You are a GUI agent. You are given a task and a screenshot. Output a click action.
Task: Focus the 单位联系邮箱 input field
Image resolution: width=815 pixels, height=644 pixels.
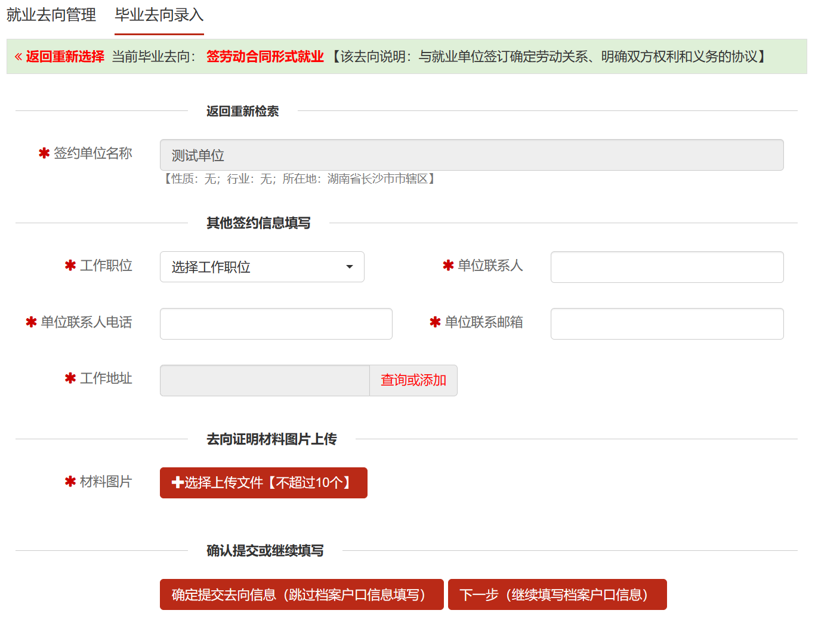[x=667, y=323]
